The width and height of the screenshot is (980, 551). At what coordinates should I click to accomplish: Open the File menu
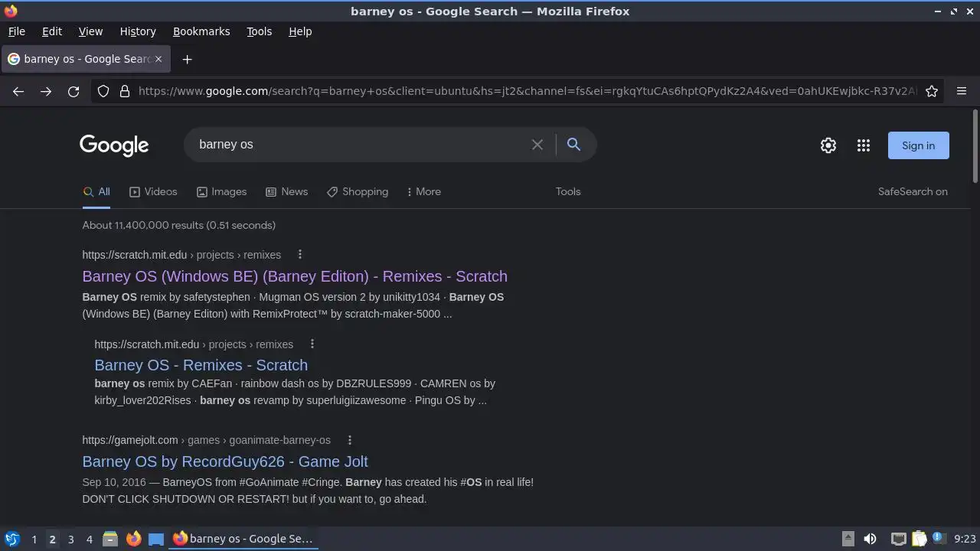click(x=16, y=31)
